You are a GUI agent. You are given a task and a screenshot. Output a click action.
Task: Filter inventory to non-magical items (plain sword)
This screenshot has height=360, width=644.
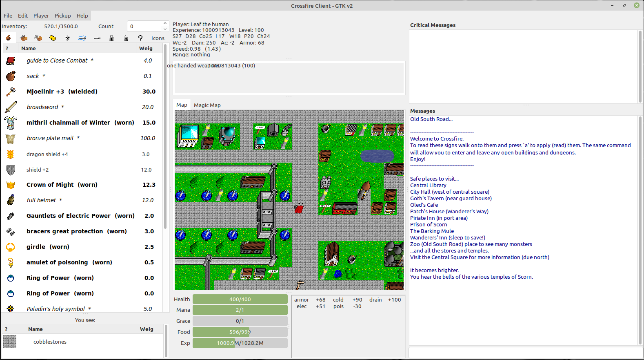click(x=97, y=38)
